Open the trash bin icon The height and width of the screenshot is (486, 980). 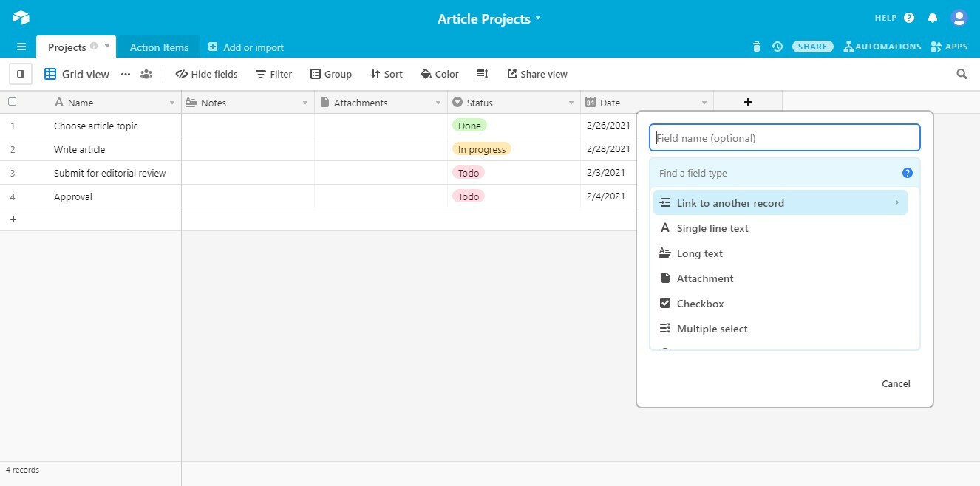coord(756,47)
